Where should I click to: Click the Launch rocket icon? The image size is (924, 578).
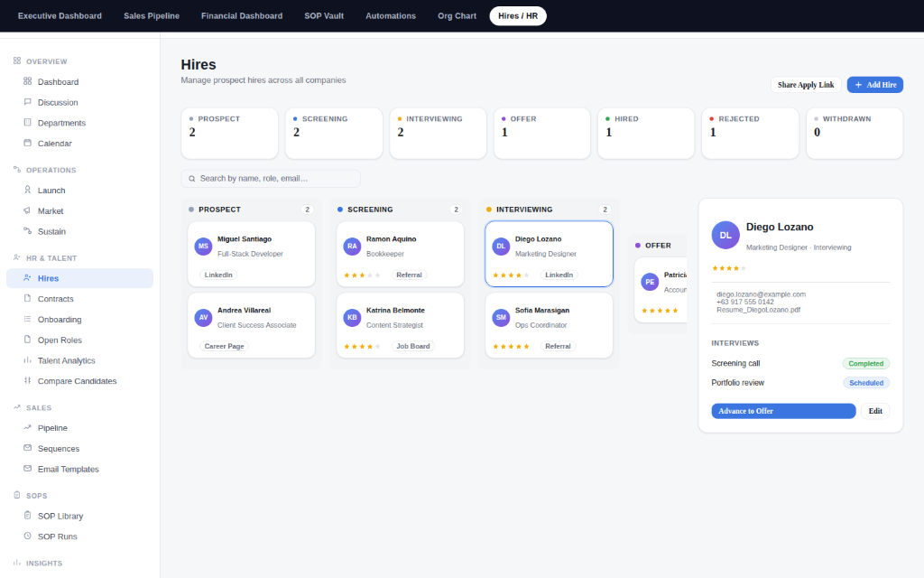[28, 190]
